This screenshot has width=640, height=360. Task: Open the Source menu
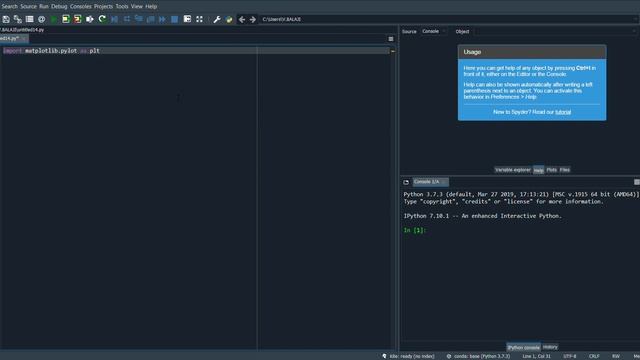(28, 6)
